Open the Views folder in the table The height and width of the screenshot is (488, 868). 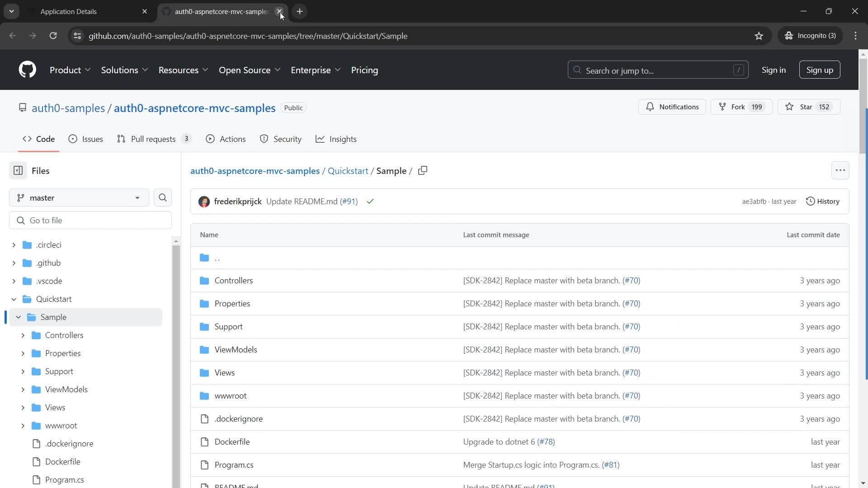(225, 373)
